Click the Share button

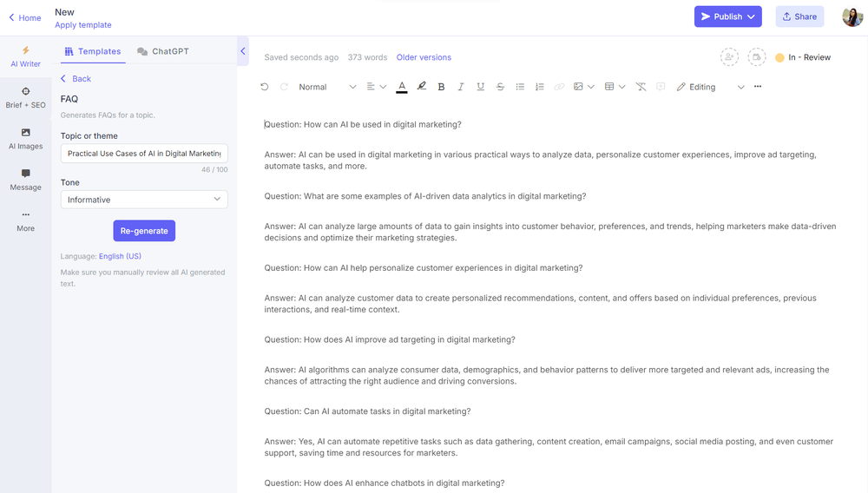click(799, 16)
